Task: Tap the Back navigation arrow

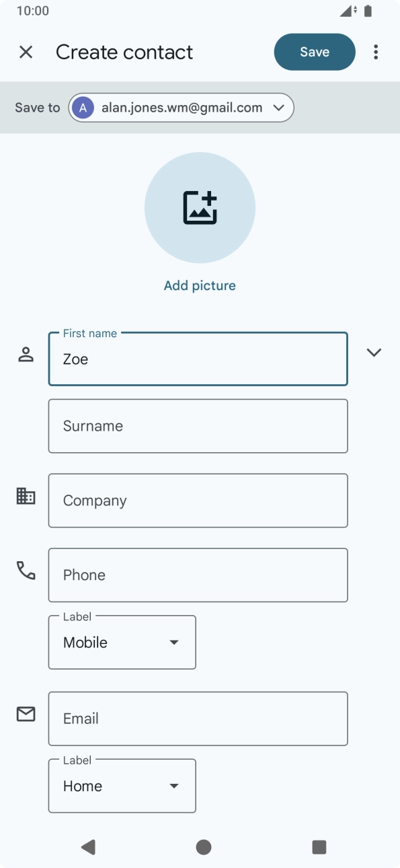Action: tap(87, 847)
